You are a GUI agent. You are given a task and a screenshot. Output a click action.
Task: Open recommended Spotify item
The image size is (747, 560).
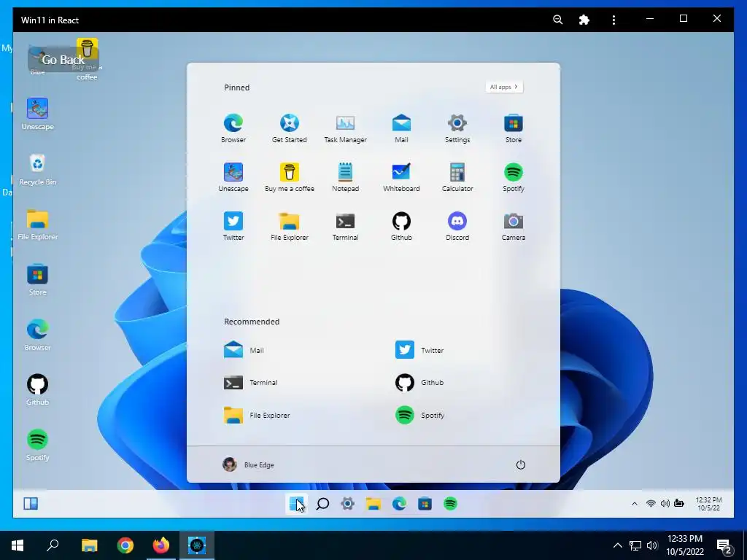coord(419,415)
